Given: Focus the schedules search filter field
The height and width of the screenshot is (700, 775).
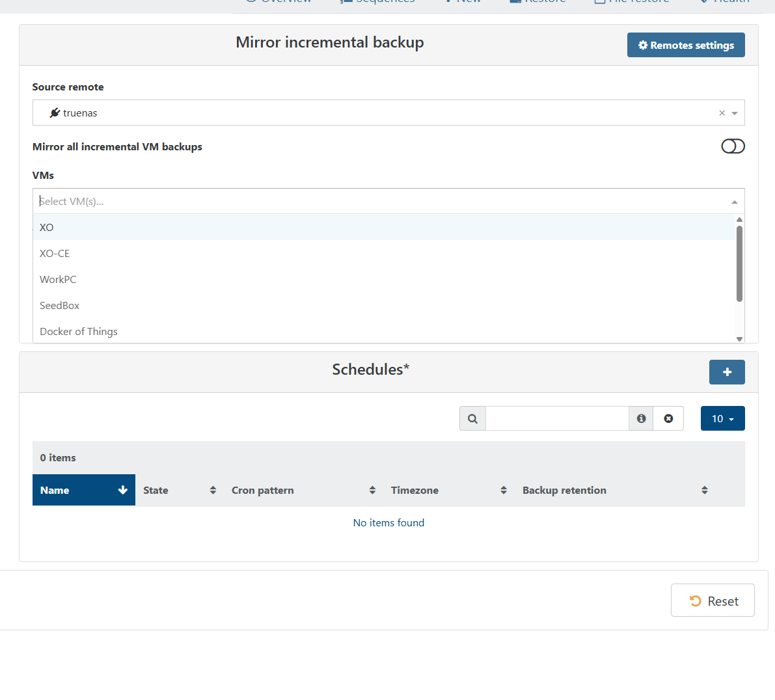Looking at the screenshot, I should 557,418.
